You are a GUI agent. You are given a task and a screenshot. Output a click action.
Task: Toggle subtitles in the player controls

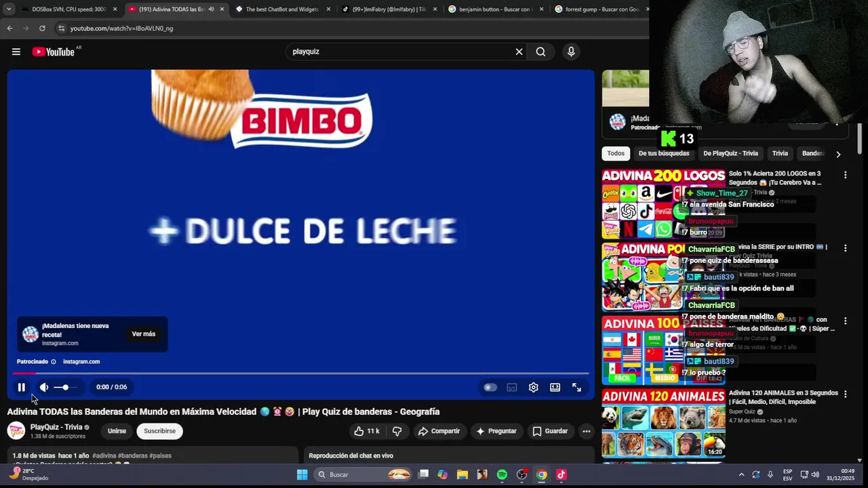512,387
